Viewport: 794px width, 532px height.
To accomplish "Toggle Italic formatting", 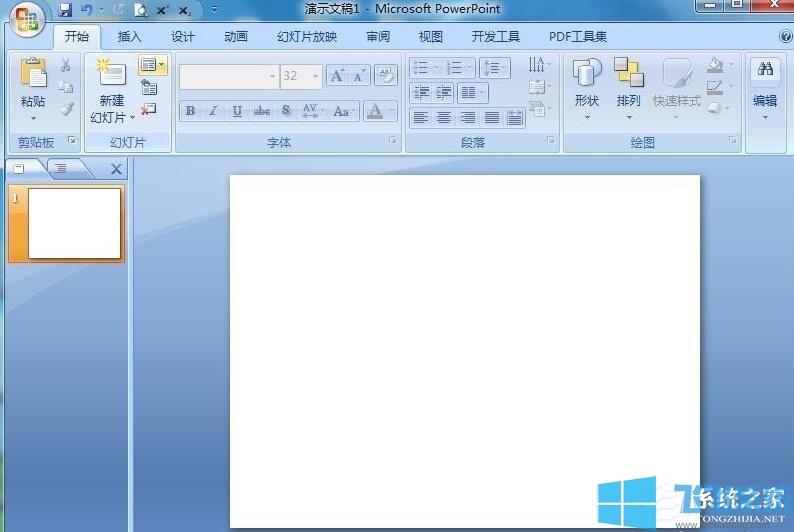I will pyautogui.click(x=213, y=111).
